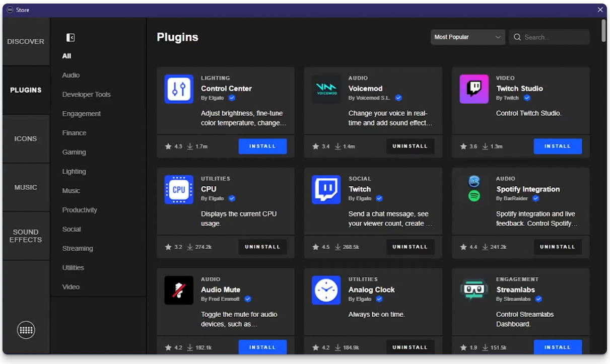Image resolution: width=610 pixels, height=364 pixels.
Task: Open the Voicemod title link
Action: [366, 89]
